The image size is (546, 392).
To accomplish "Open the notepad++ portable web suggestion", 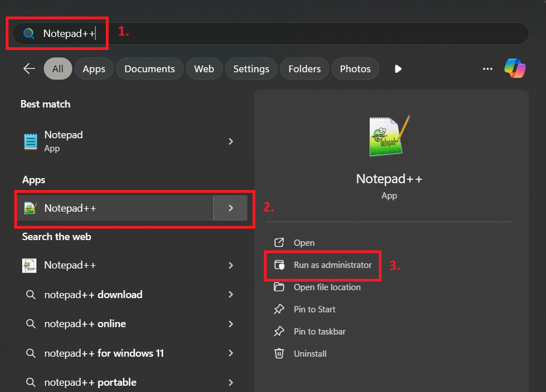I will click(90, 382).
